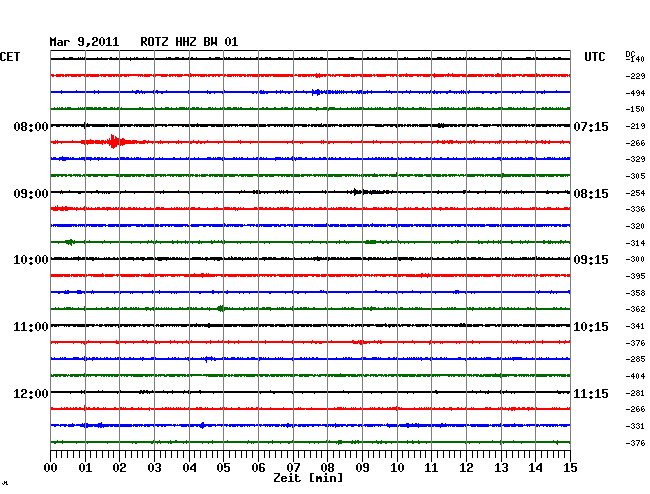The image size is (650, 494).
Task: Click the UTC time label "10:15"
Action: (x=591, y=327)
